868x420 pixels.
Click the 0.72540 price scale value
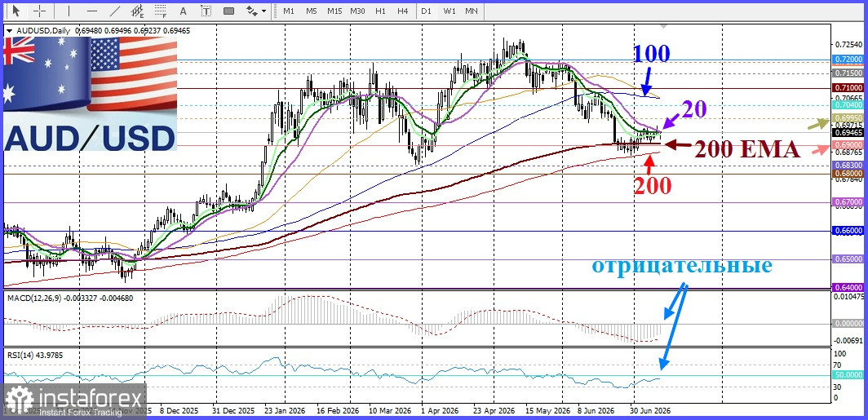(x=849, y=44)
